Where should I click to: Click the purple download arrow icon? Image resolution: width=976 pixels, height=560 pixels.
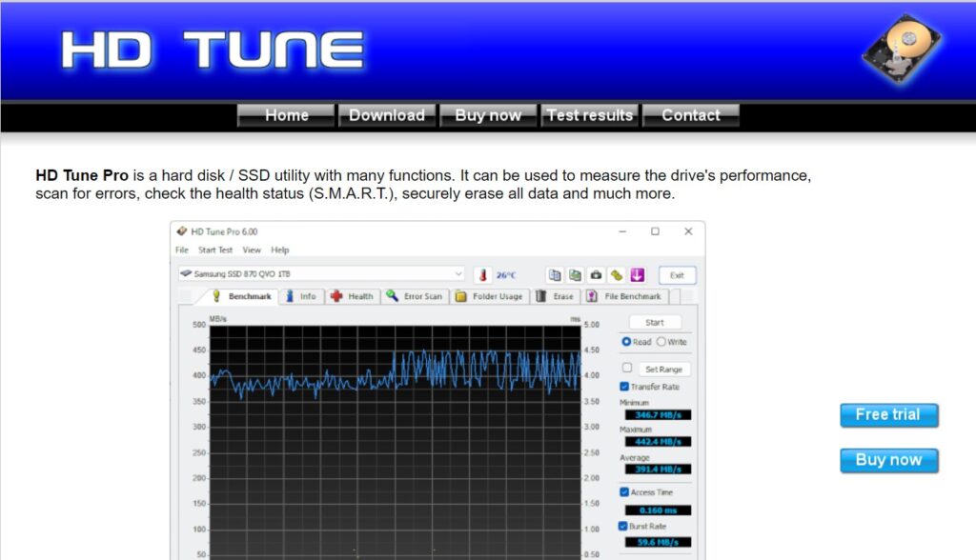(x=637, y=275)
